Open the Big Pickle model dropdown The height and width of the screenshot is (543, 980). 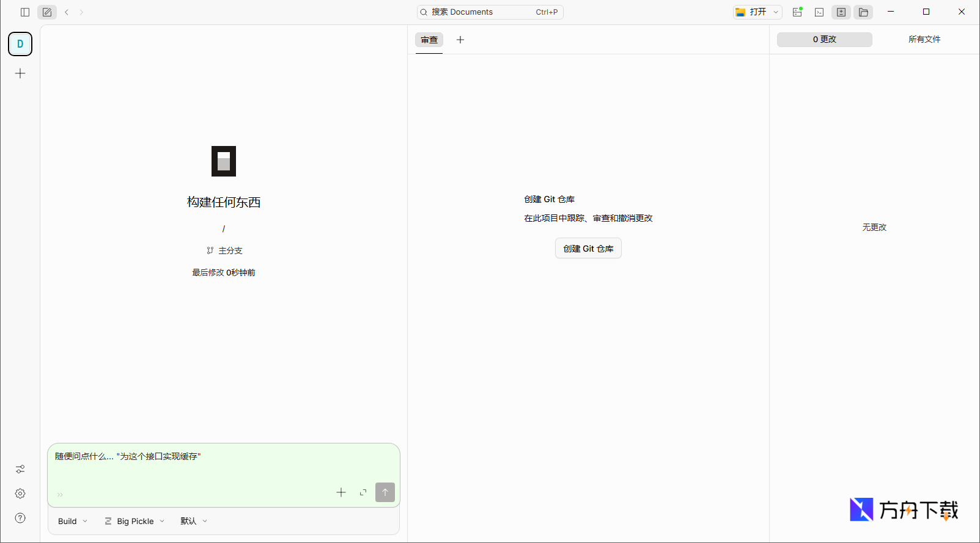click(134, 521)
